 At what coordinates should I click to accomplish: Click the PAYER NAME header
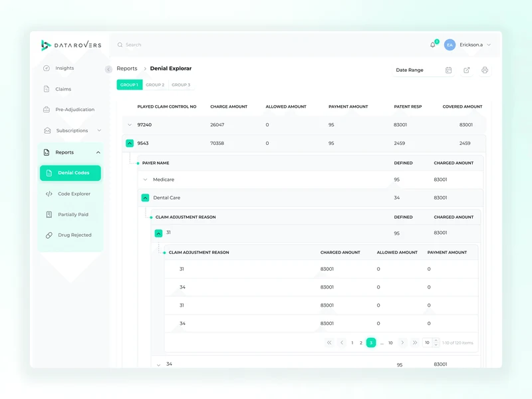tap(156, 163)
